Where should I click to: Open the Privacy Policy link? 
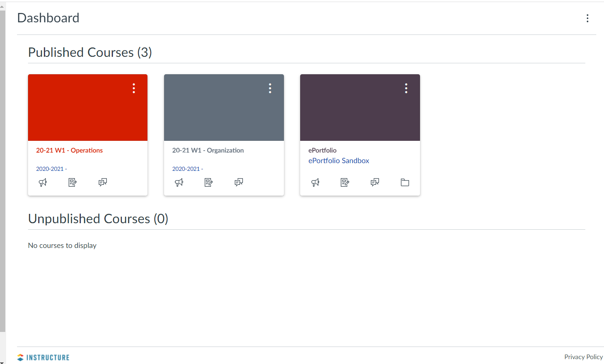583,357
